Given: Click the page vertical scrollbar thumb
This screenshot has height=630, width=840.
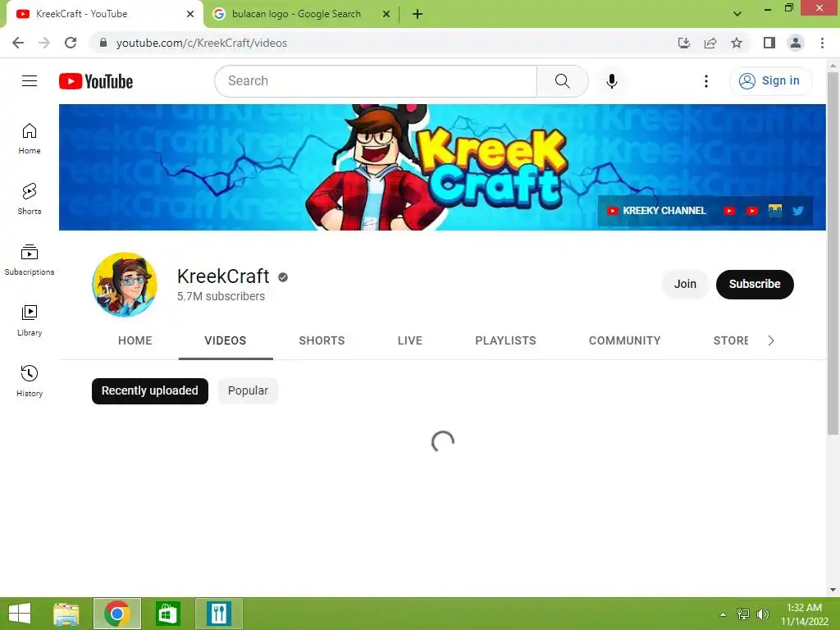Looking at the screenshot, I should (x=833, y=252).
